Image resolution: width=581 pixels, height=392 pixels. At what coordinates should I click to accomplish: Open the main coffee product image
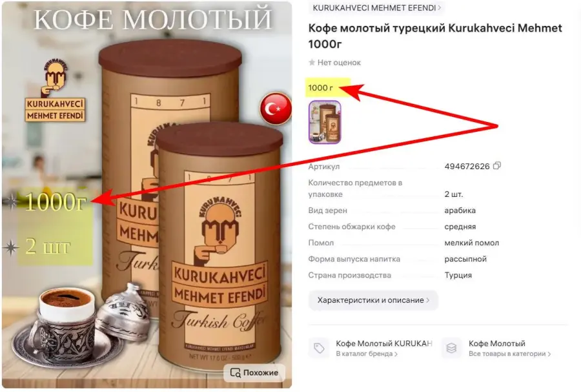(x=147, y=195)
